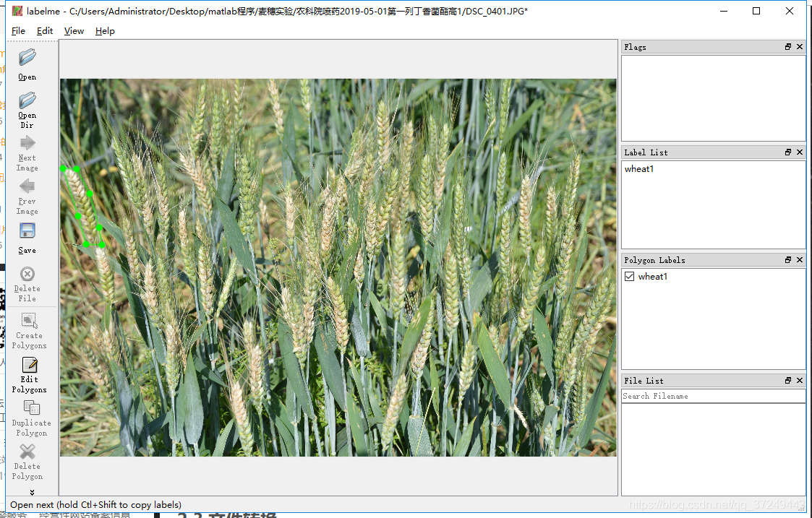Click the Open file toolbar icon
This screenshot has height=518, width=812.
27,58
